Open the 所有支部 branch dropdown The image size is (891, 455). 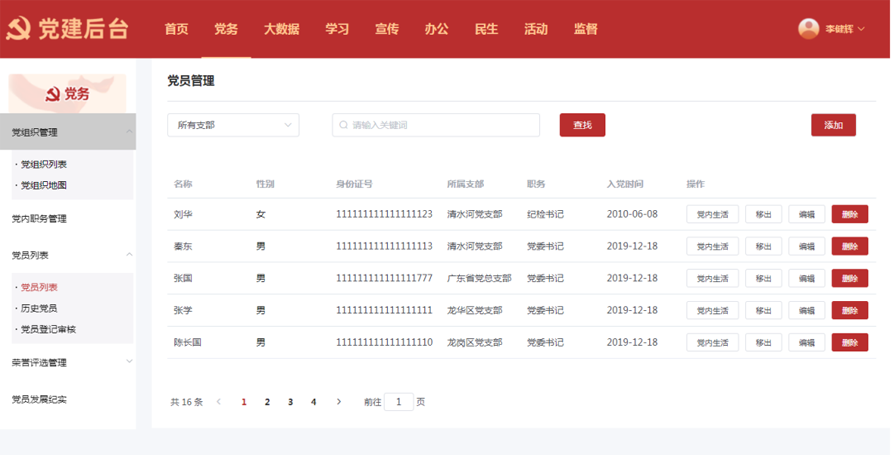[x=233, y=125]
